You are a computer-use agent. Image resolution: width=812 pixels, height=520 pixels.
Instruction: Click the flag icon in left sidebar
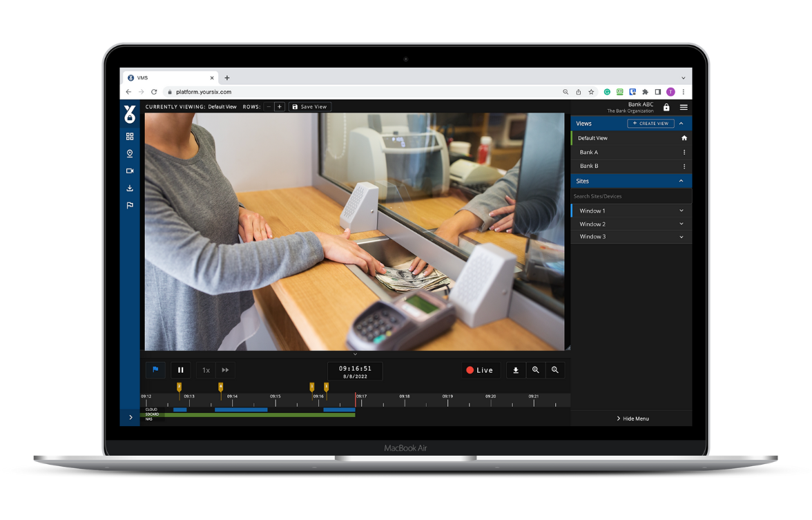click(130, 205)
